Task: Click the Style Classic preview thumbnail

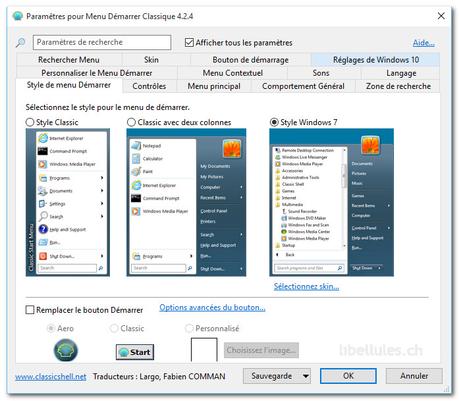Action: 68,202
